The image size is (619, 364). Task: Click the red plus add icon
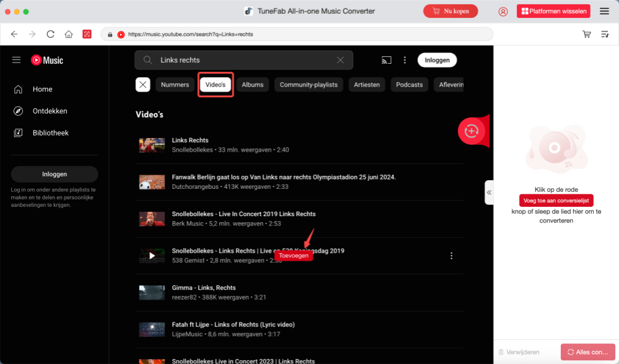[472, 131]
